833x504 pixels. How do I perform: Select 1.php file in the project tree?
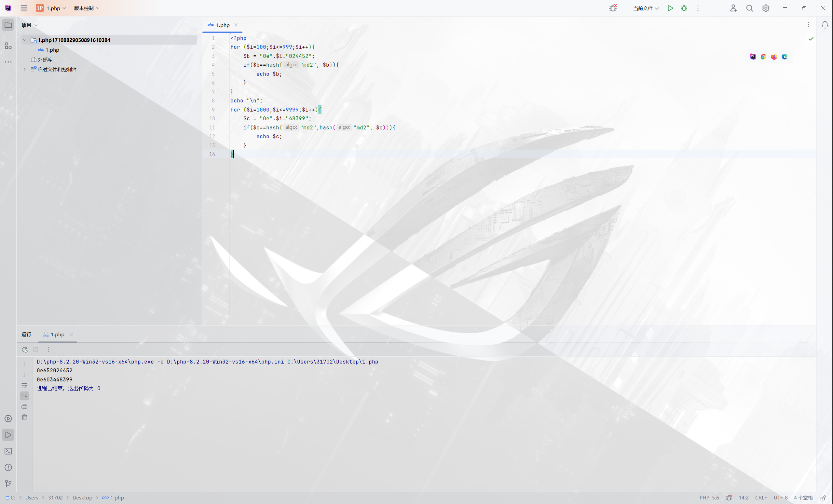[52, 50]
